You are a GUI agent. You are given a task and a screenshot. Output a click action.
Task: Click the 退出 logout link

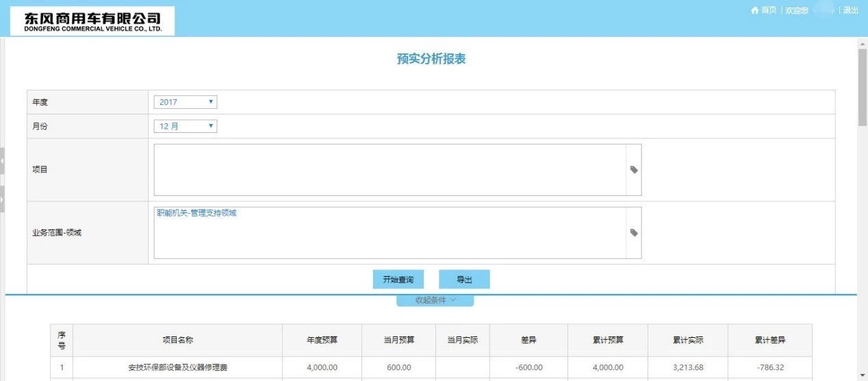coord(851,10)
